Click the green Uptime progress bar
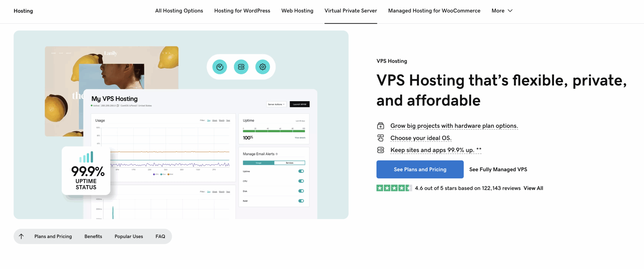The height and width of the screenshot is (269, 644). point(274,131)
